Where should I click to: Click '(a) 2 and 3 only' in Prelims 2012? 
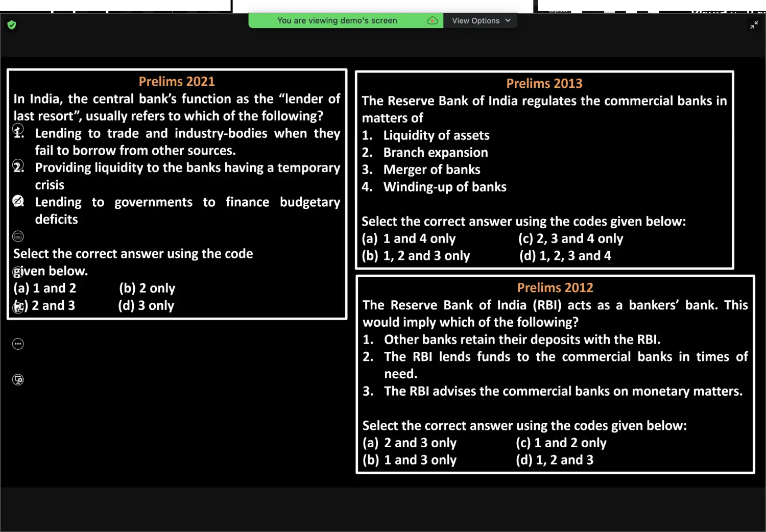[x=410, y=443]
